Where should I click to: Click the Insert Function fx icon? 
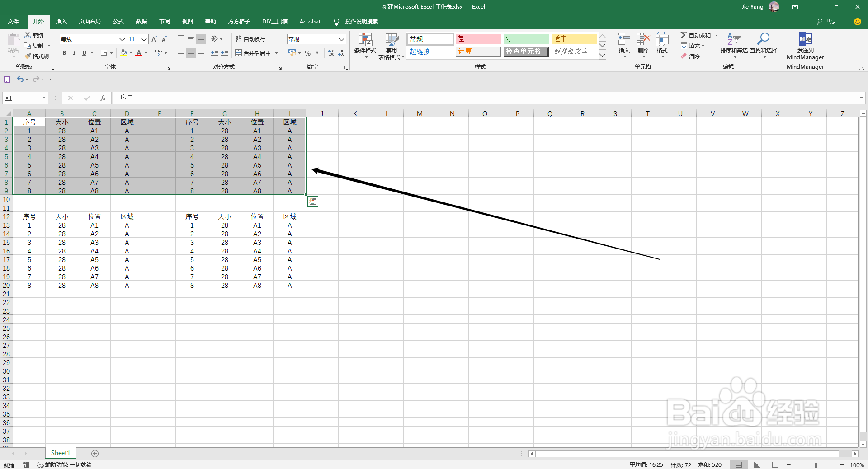[x=103, y=98]
